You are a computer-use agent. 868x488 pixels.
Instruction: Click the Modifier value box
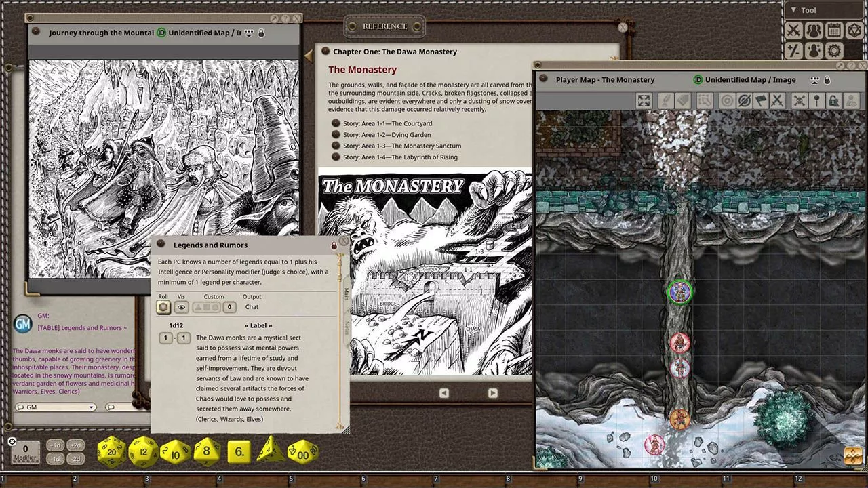[26, 451]
